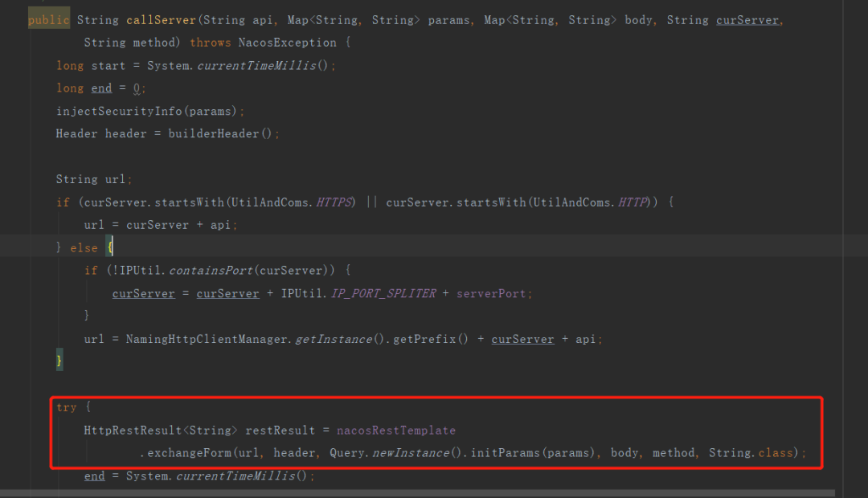Click the highlighted public keyword
868x498 pixels.
click(49, 20)
